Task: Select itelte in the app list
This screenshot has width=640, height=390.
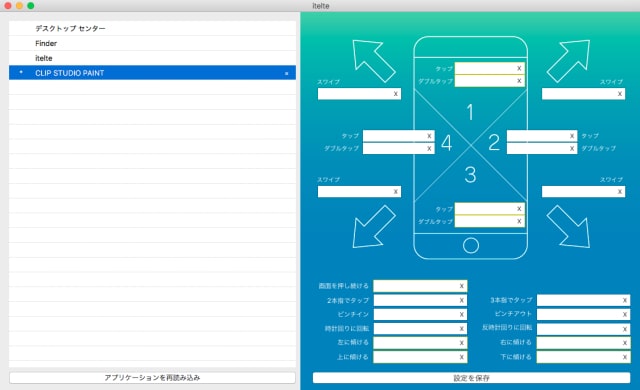Action: click(152, 58)
